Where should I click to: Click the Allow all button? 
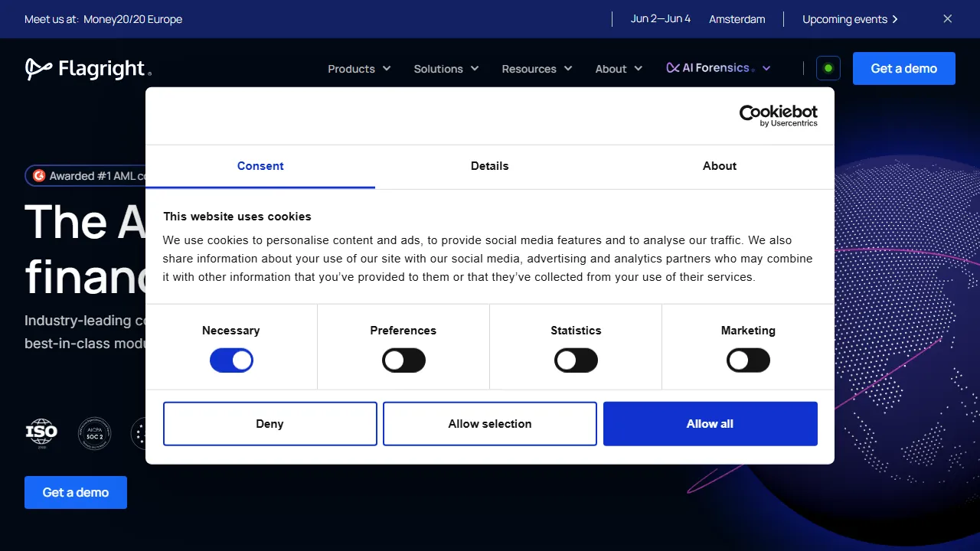710,424
